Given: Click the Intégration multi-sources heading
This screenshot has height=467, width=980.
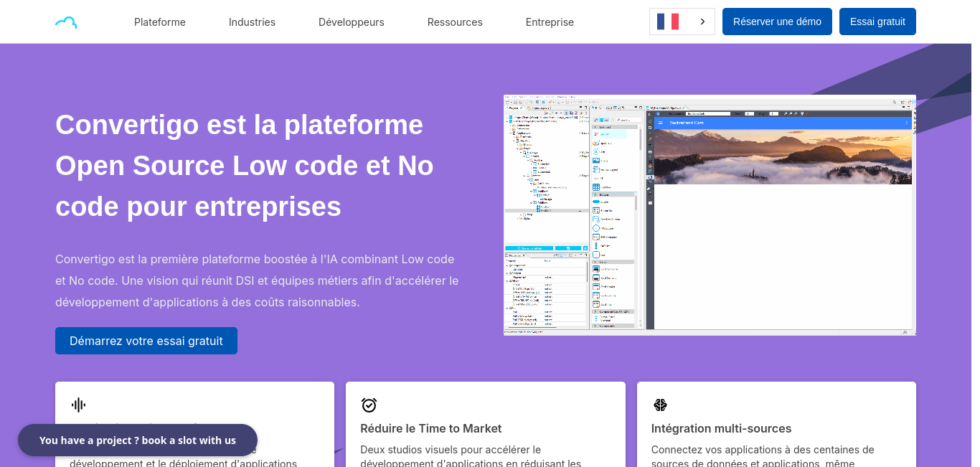Looking at the screenshot, I should tap(721, 428).
